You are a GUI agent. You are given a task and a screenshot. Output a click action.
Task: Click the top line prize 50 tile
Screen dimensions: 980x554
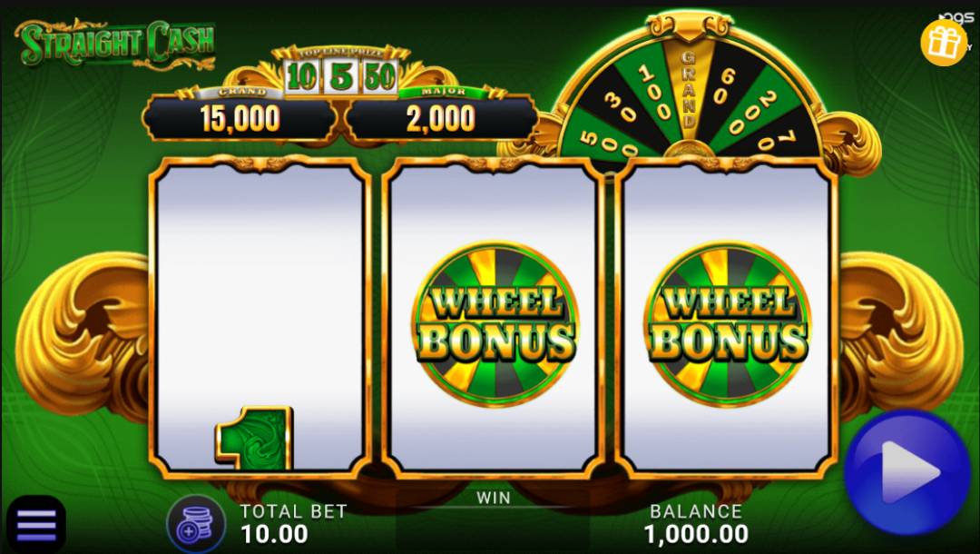point(380,77)
